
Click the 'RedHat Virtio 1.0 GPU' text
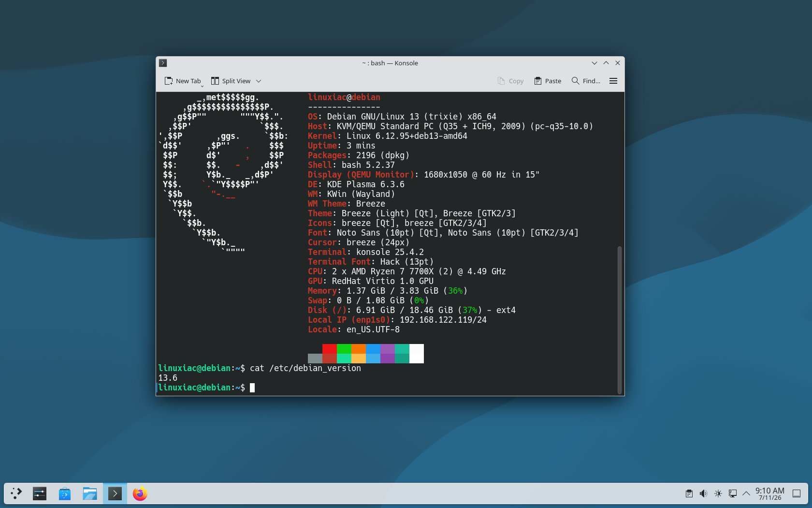point(382,281)
